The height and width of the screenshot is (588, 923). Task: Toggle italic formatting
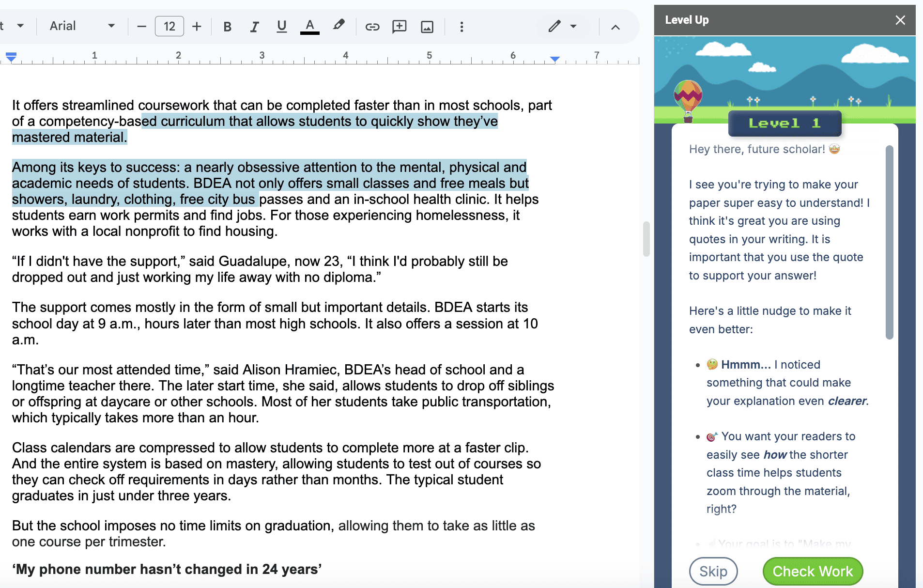pyautogui.click(x=254, y=27)
